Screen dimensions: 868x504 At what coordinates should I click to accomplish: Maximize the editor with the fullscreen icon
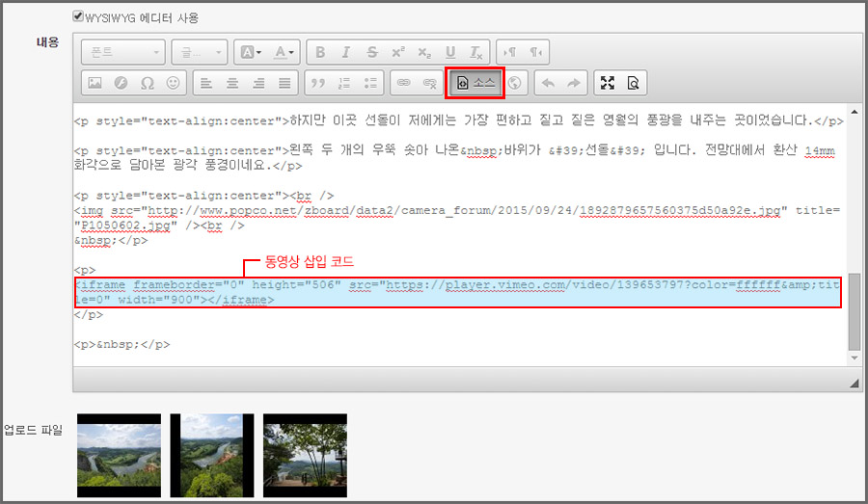pos(607,83)
